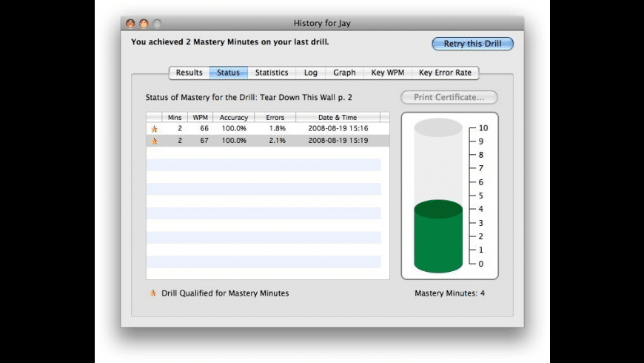The width and height of the screenshot is (644, 363).
Task: Sort by the WPM column header
Action: coord(201,117)
